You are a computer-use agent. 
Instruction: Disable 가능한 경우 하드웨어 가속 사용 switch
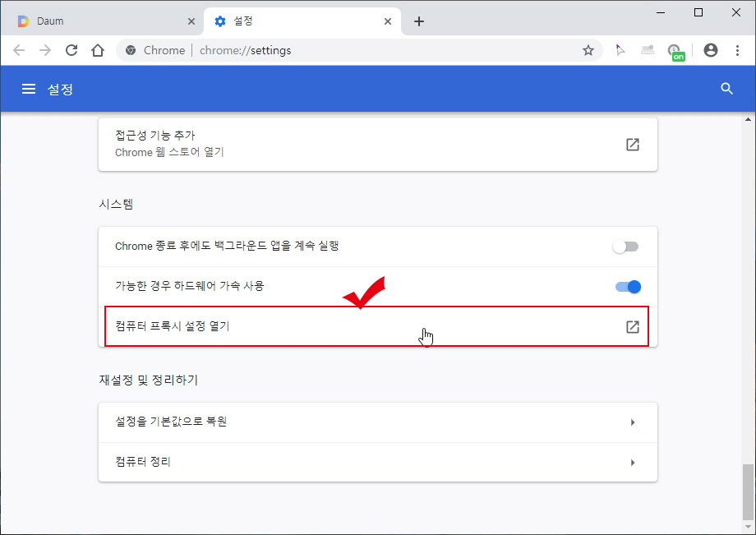[x=628, y=287]
